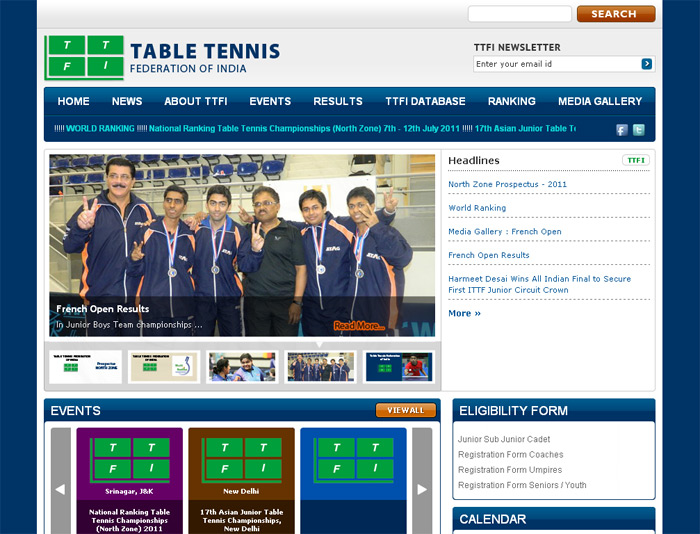Click the TTFI badge beside Headlines

[635, 160]
